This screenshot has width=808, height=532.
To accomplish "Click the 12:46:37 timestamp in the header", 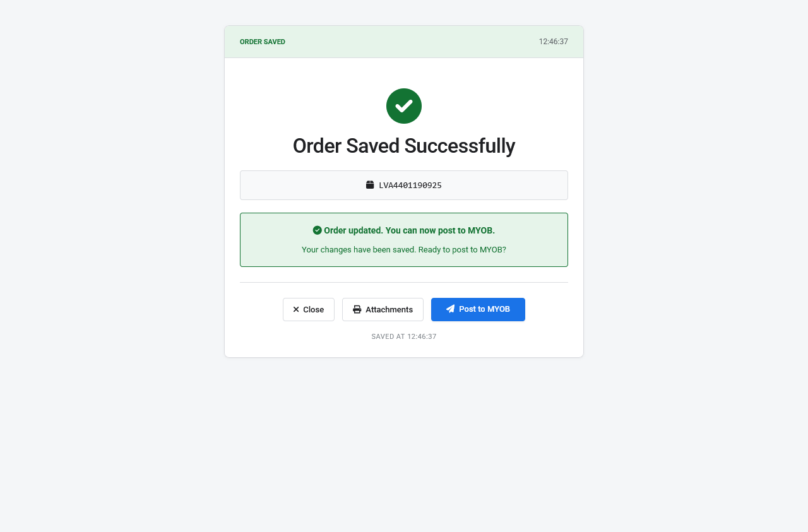I will click(x=554, y=42).
